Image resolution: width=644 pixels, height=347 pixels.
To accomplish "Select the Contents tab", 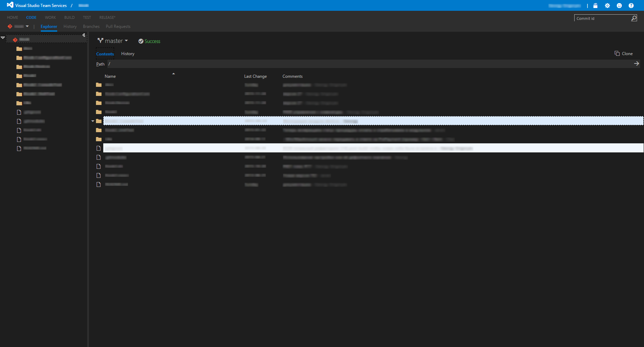I will [105, 54].
